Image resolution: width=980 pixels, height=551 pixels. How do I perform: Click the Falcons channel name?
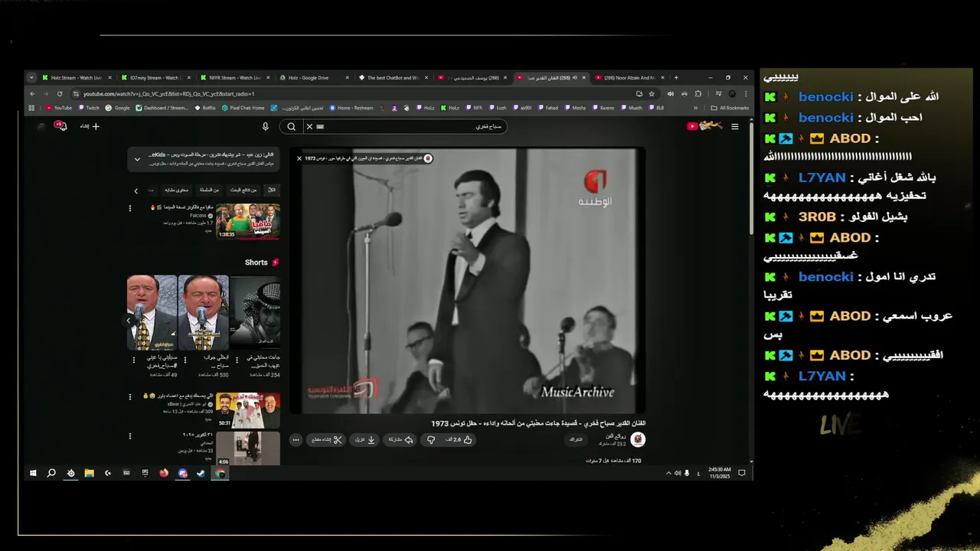tap(198, 216)
